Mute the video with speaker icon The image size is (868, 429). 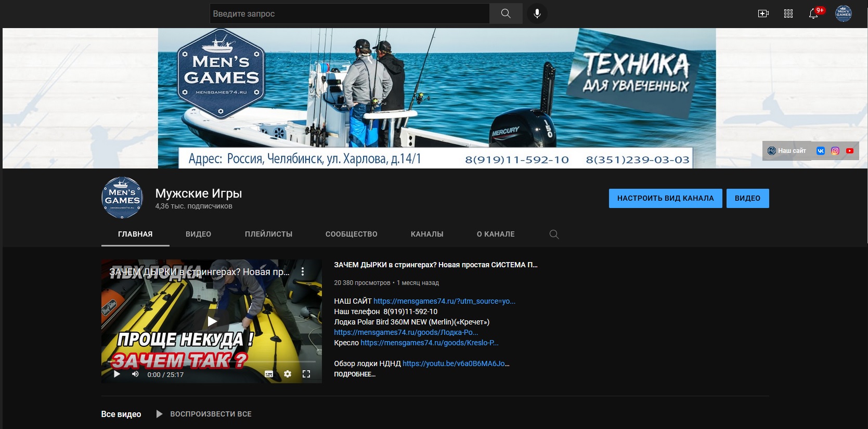135,374
